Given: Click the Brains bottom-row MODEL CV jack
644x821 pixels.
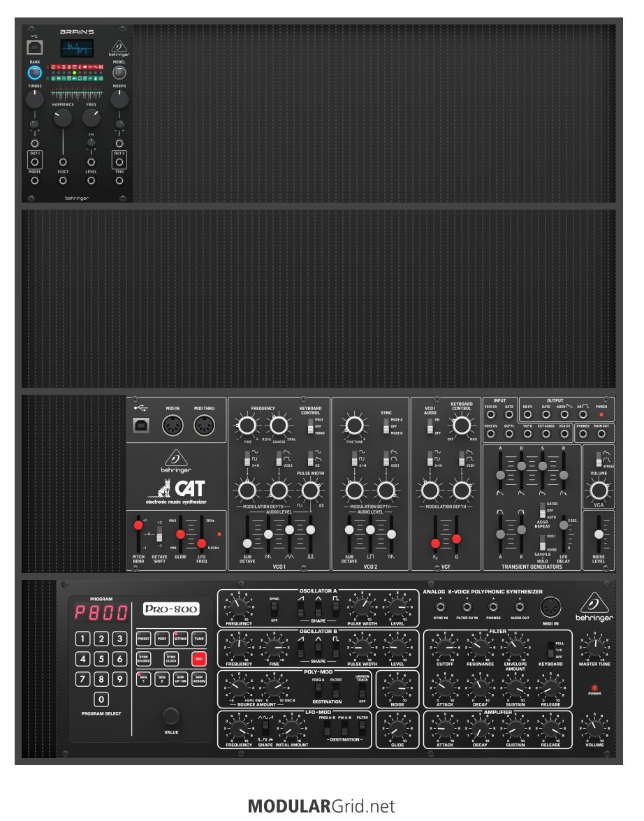Looking at the screenshot, I should [34, 181].
